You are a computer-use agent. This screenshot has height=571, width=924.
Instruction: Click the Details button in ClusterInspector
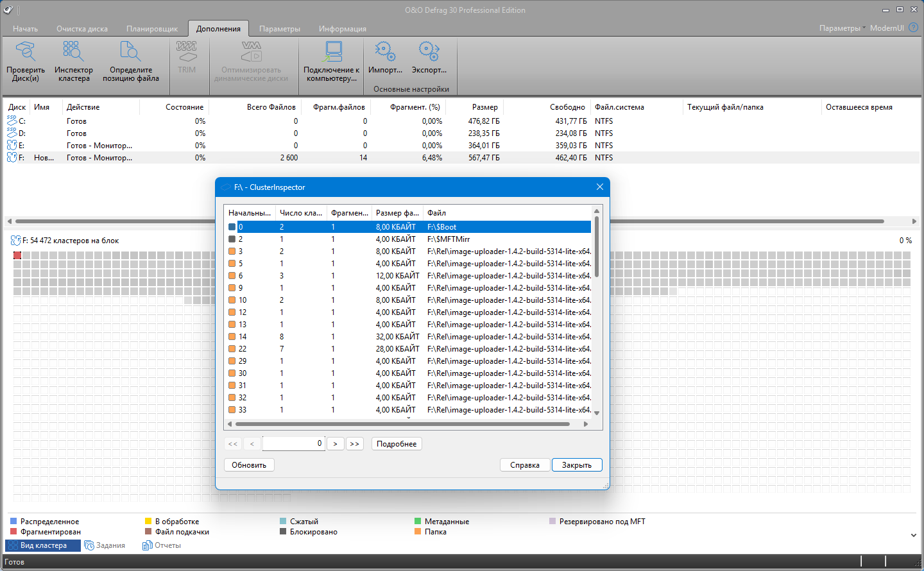point(397,444)
